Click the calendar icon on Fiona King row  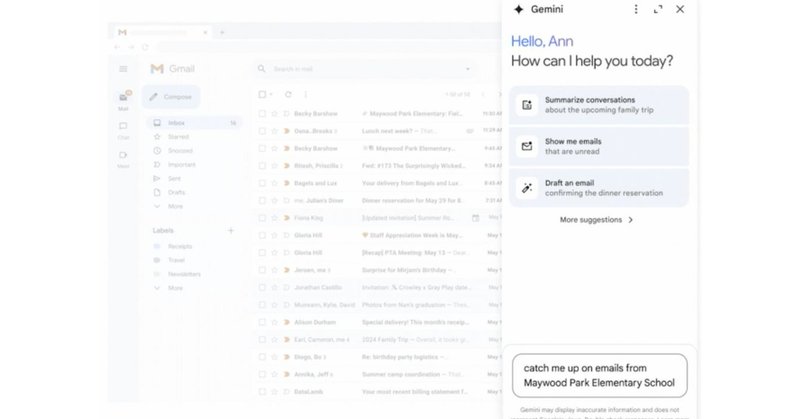475,218
